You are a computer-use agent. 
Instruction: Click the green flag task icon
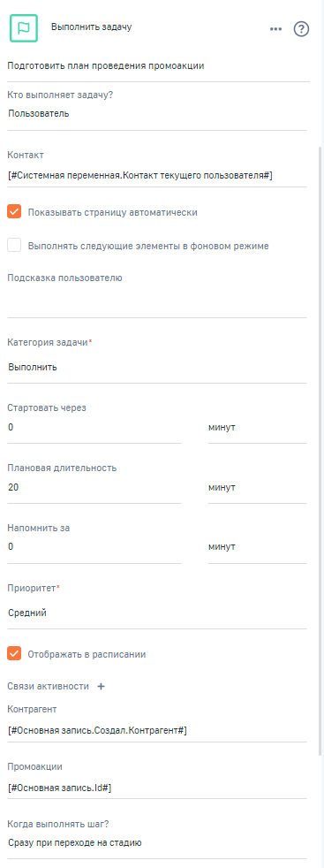tap(24, 28)
